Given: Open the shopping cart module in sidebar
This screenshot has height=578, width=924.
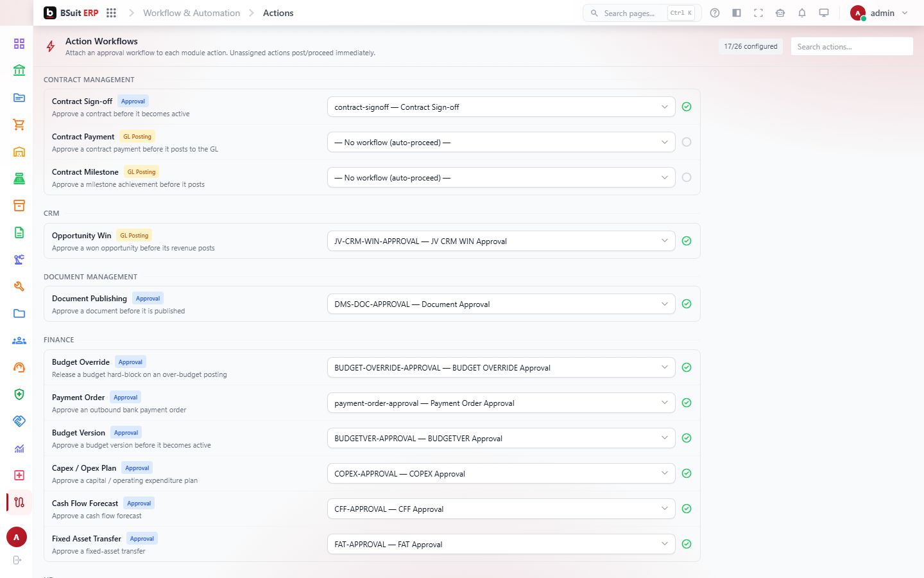Looking at the screenshot, I should (x=19, y=125).
